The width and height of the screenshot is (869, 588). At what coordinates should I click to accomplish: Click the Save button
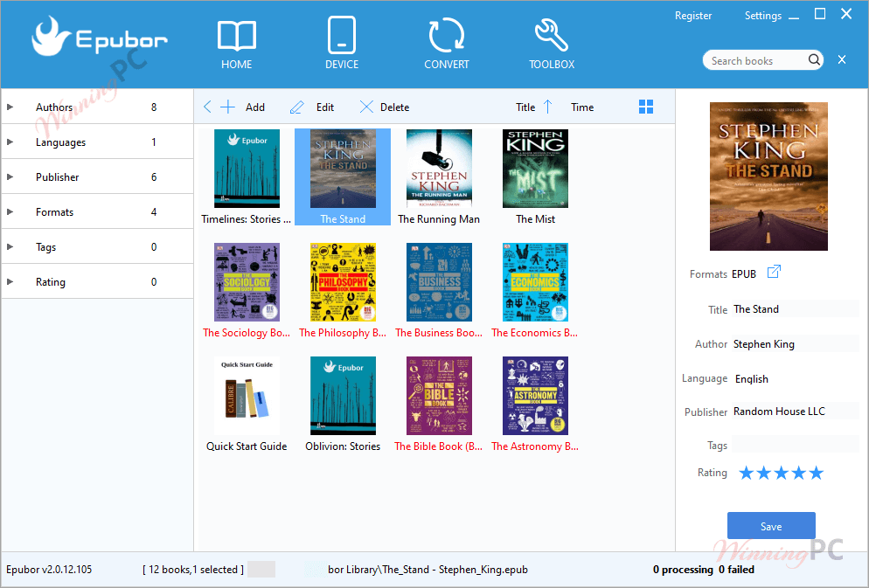(x=771, y=525)
